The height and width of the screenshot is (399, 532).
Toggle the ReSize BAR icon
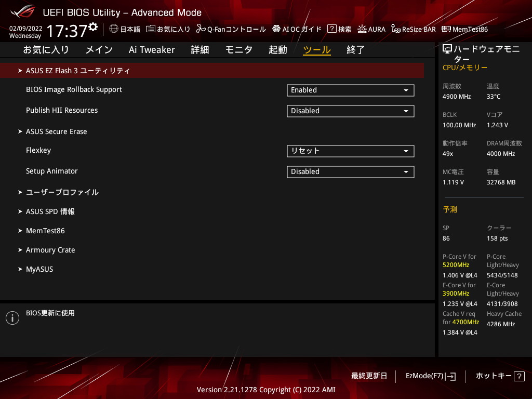(395, 29)
